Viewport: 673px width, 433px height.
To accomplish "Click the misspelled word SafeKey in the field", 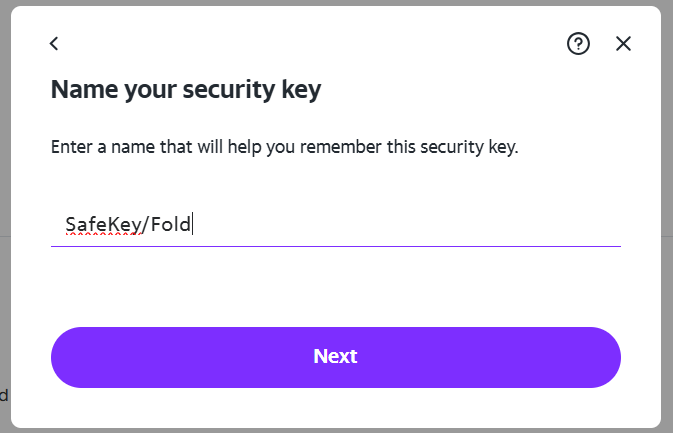I will [x=103, y=224].
